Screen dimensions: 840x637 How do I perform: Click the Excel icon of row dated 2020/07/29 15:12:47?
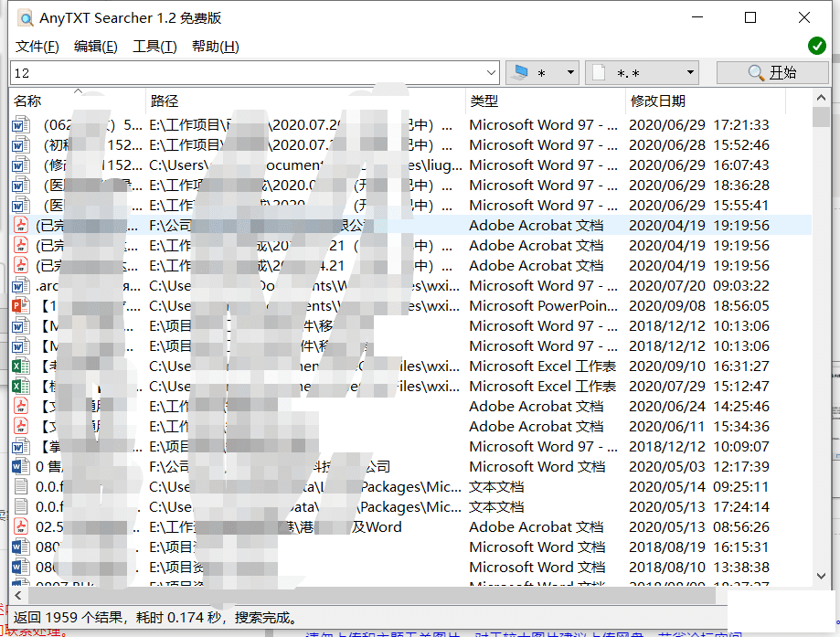(x=20, y=387)
